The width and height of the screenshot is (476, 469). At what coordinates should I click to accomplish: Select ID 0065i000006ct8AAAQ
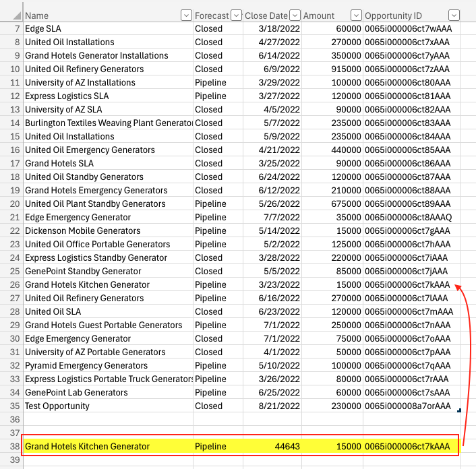pyautogui.click(x=412, y=217)
